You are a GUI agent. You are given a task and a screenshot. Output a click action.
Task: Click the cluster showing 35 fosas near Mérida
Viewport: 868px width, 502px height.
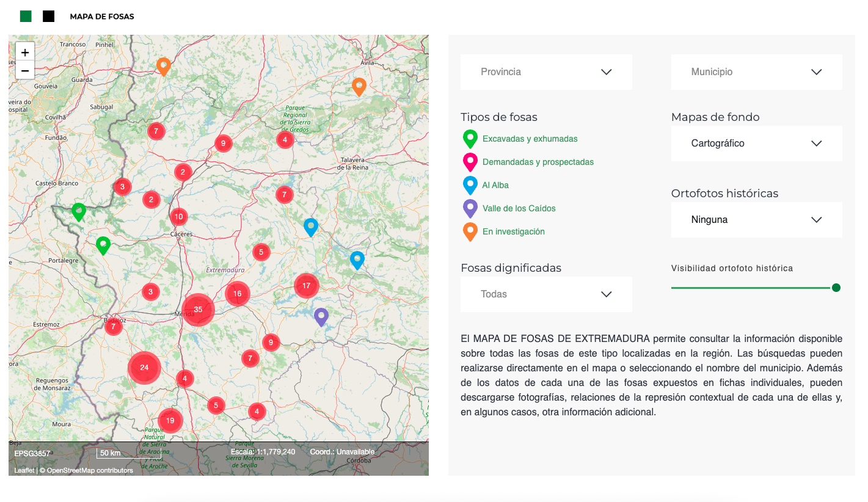point(198,310)
